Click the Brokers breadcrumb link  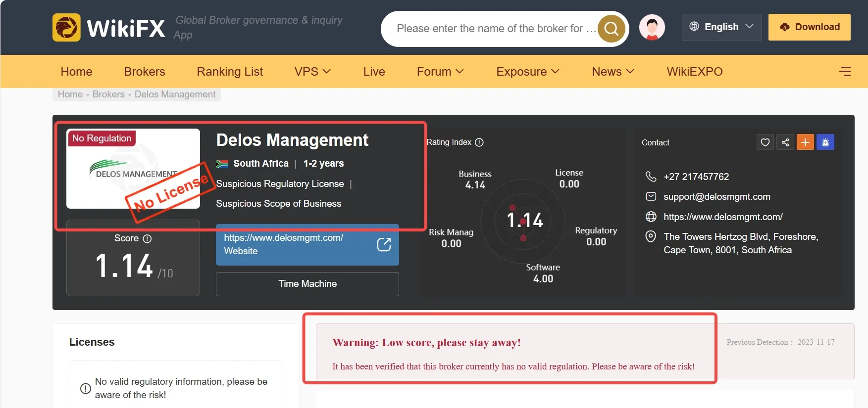pos(108,94)
